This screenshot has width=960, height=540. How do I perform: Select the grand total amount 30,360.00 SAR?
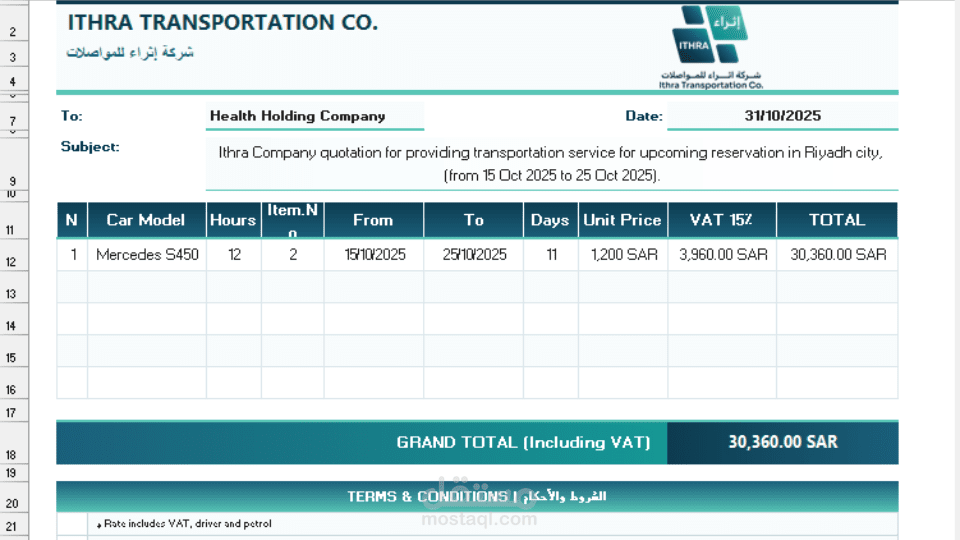pyautogui.click(x=782, y=442)
